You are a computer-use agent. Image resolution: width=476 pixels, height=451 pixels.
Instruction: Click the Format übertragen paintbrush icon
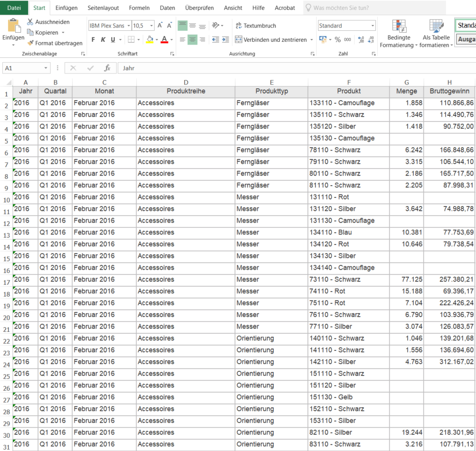(x=30, y=43)
